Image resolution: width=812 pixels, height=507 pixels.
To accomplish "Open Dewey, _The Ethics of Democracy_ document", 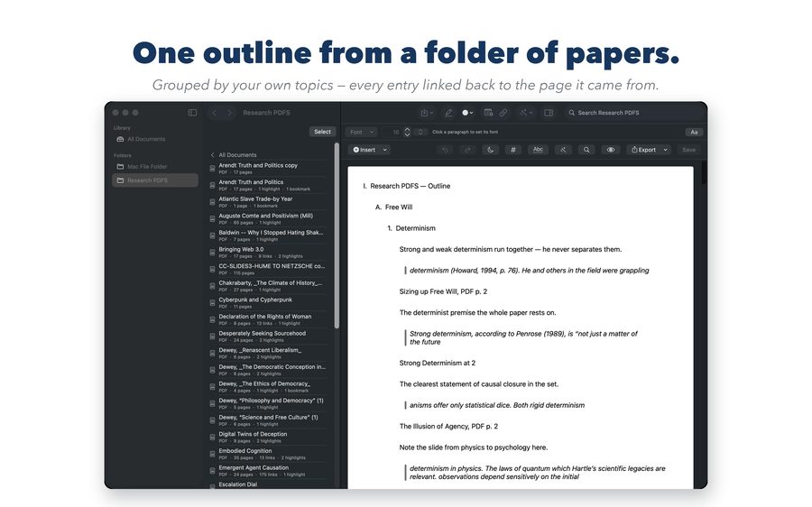I will [x=268, y=387].
